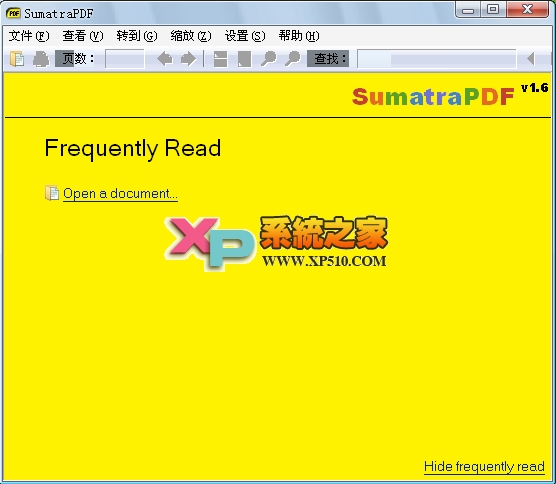The width and height of the screenshot is (556, 484).
Task: Click the Open file toolbar icon
Action: click(x=17, y=59)
